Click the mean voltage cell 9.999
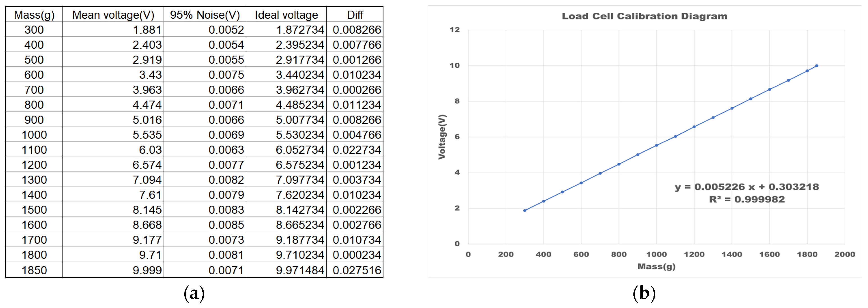 pyautogui.click(x=147, y=270)
